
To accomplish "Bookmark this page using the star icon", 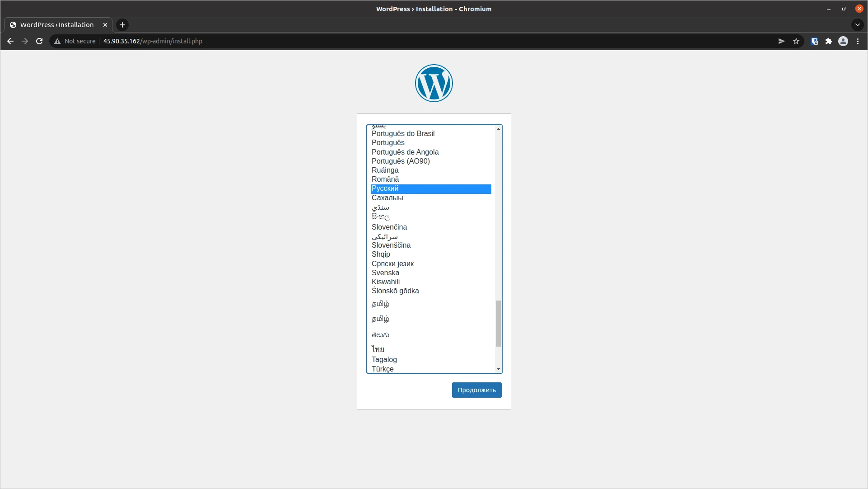I will (x=796, y=41).
